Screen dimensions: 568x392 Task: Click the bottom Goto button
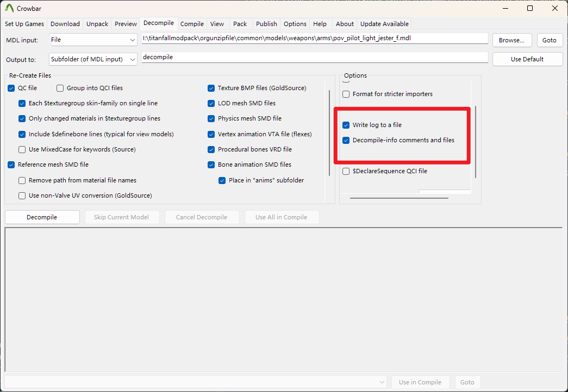(x=467, y=382)
